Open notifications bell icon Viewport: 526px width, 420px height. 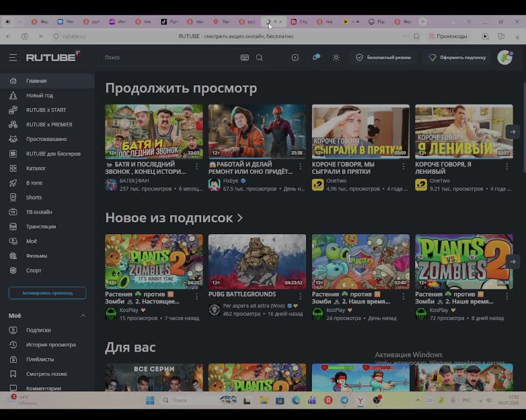(x=316, y=58)
